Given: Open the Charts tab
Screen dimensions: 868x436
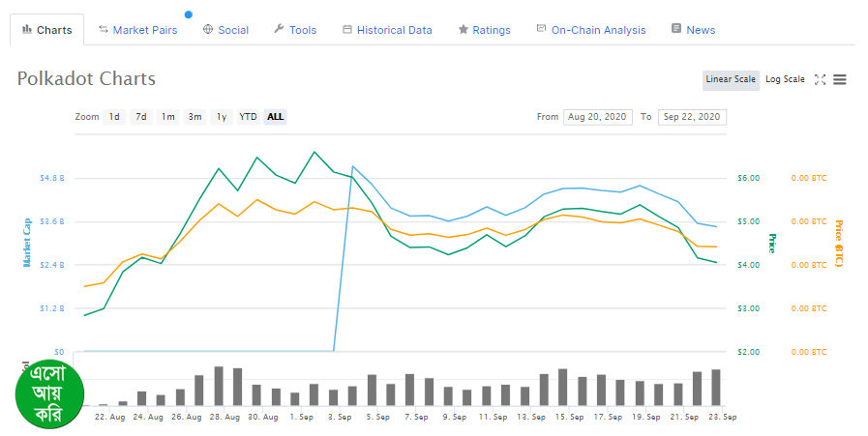Looking at the screenshot, I should pos(46,30).
